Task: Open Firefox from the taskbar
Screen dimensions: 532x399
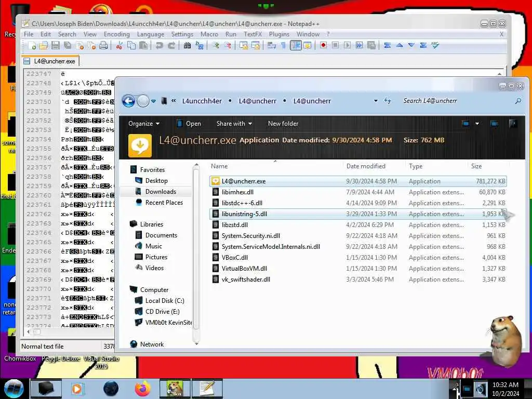Action: tap(142, 389)
